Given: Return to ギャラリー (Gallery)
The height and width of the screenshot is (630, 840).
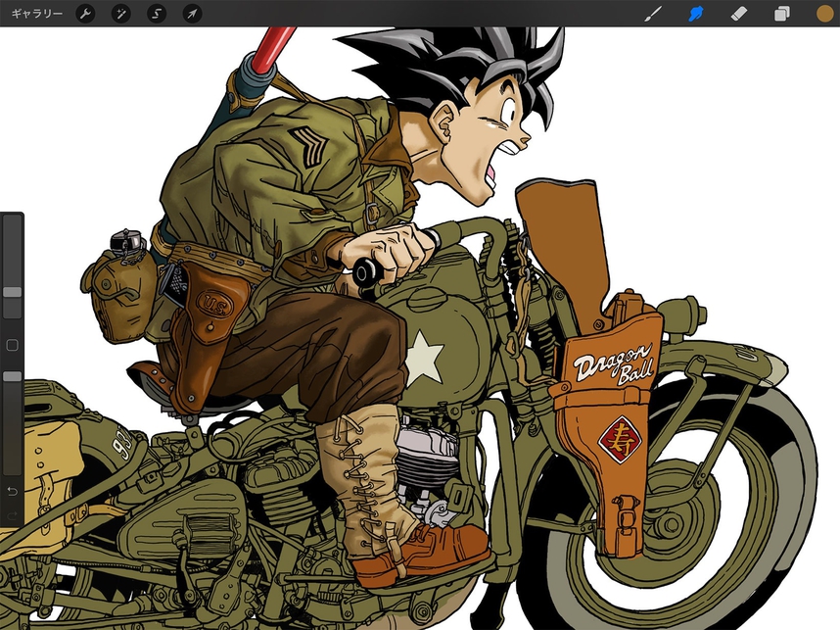Looking at the screenshot, I should [x=37, y=14].
